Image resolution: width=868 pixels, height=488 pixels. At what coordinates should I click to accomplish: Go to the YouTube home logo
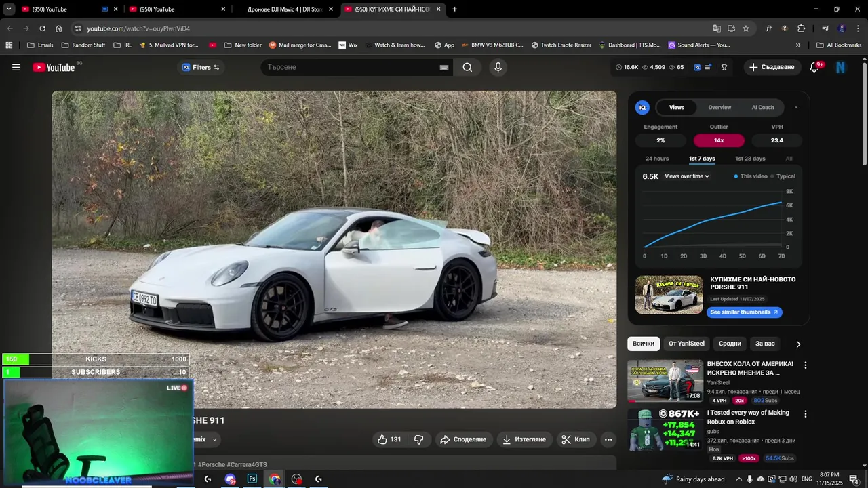[54, 67]
